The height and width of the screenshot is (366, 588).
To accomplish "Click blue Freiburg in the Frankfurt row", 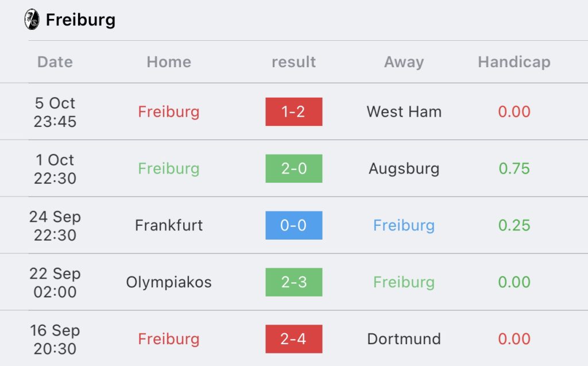I will [404, 225].
